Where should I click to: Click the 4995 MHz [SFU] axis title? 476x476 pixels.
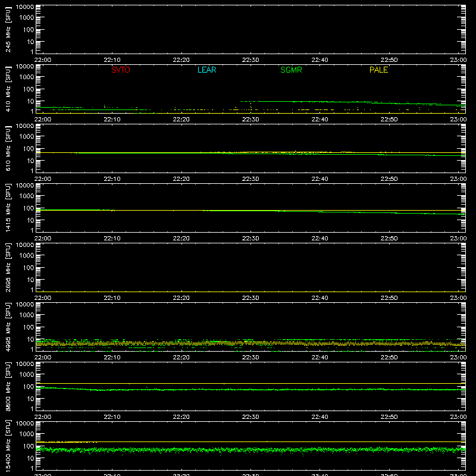click(8, 327)
